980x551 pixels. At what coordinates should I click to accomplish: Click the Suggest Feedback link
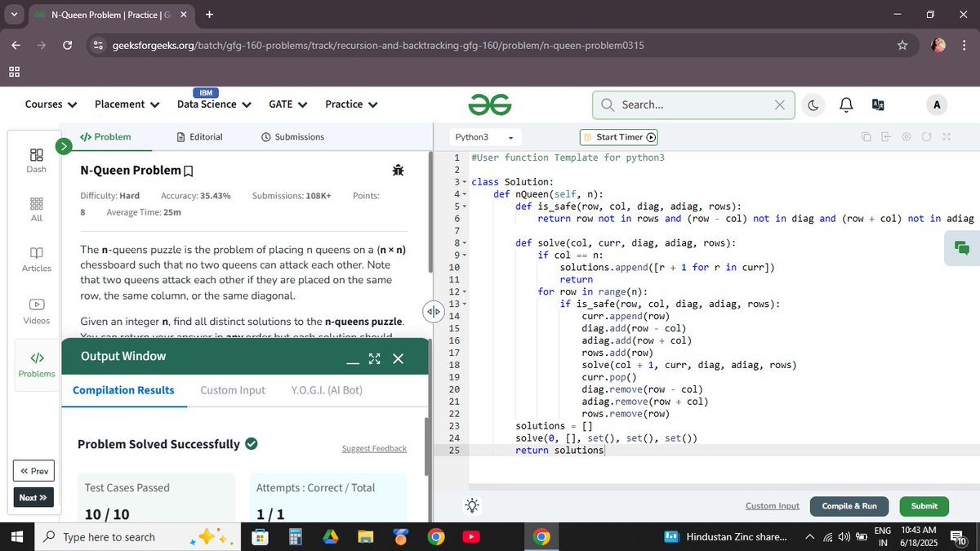[374, 449]
